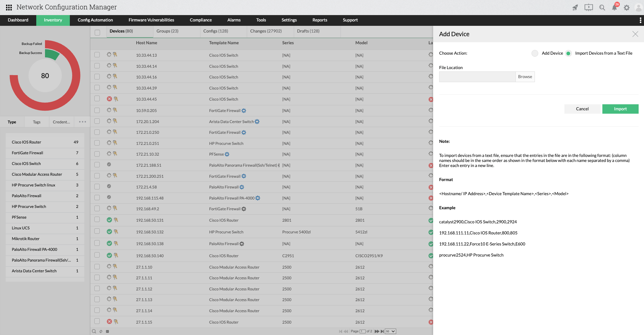The height and width of the screenshot is (335, 644).
Task: Filter by Cisco IOS Router type
Action: 45,142
